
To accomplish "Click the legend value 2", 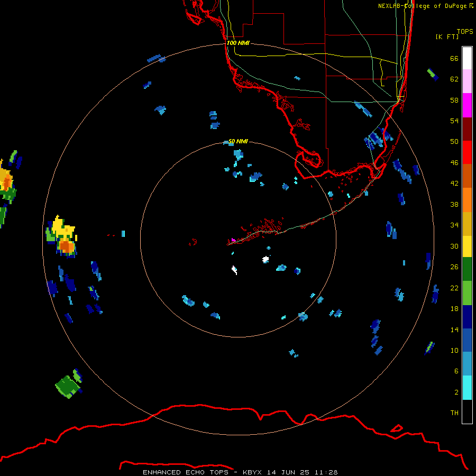I will coord(456,392).
